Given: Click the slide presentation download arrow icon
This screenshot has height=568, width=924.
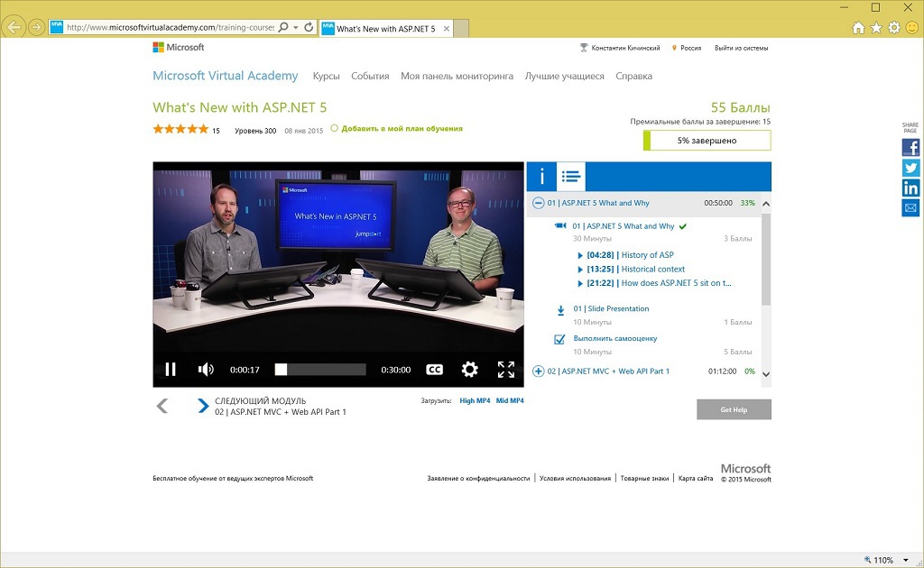Looking at the screenshot, I should pyautogui.click(x=560, y=310).
